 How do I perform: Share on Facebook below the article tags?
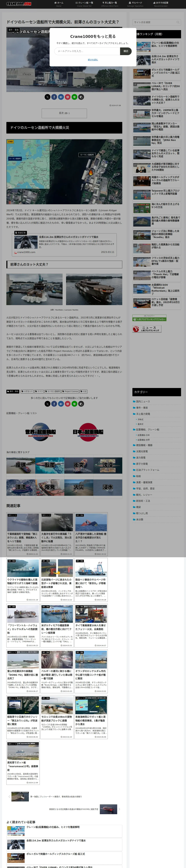click(x=54, y=404)
